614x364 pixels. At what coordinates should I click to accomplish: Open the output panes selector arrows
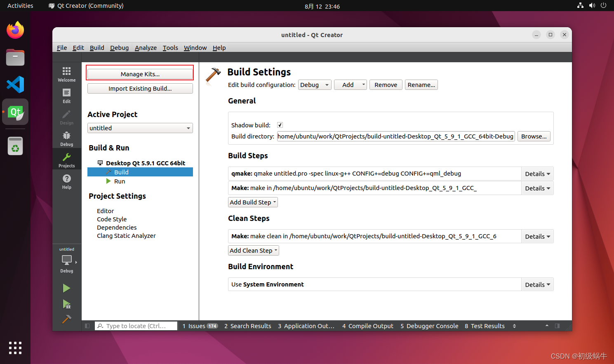click(514, 326)
